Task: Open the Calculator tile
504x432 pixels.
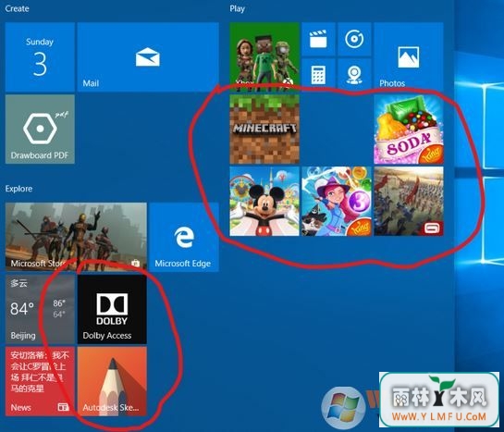Action: point(318,75)
